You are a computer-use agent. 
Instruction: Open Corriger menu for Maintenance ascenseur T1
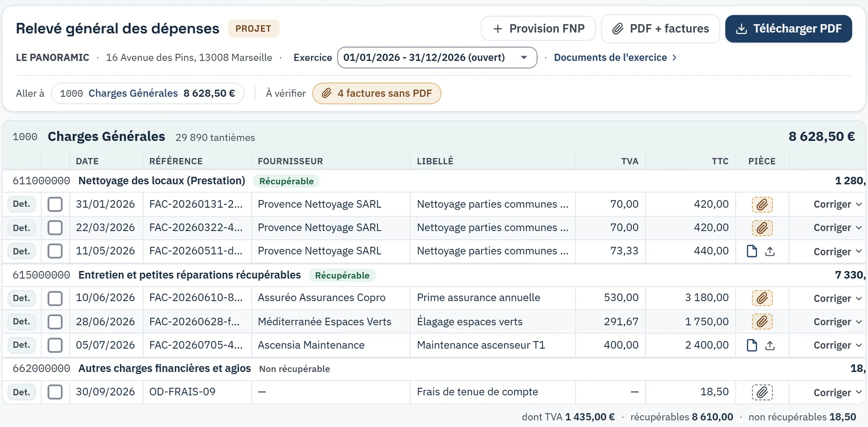[838, 345]
